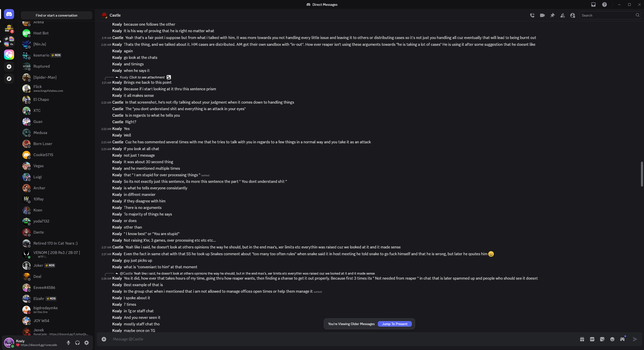Open the GIF picker

592,339
